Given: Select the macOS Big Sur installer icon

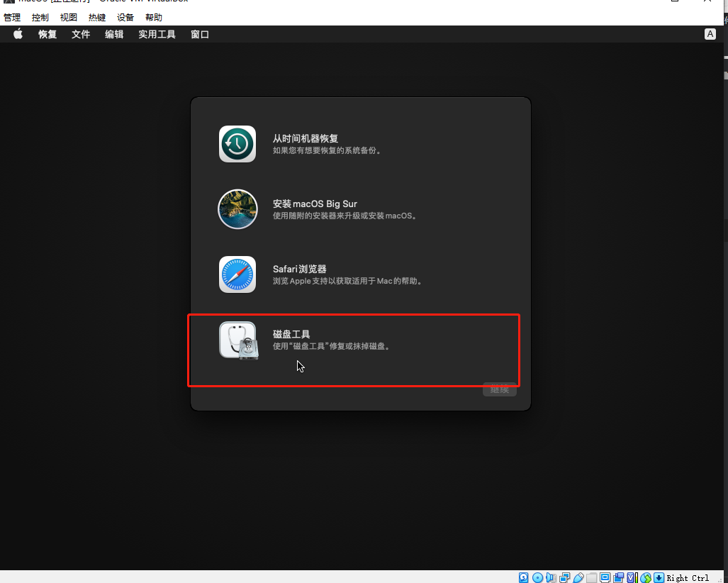Looking at the screenshot, I should click(237, 209).
